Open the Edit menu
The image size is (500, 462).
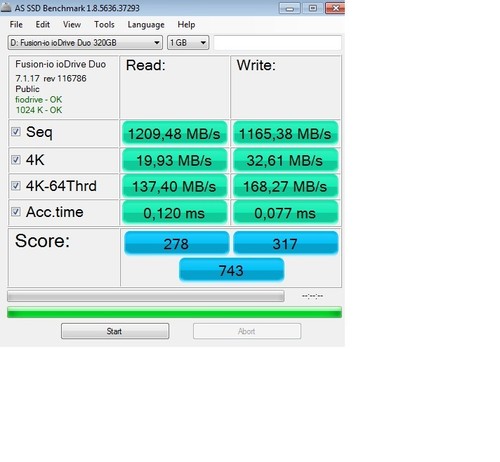[x=43, y=25]
